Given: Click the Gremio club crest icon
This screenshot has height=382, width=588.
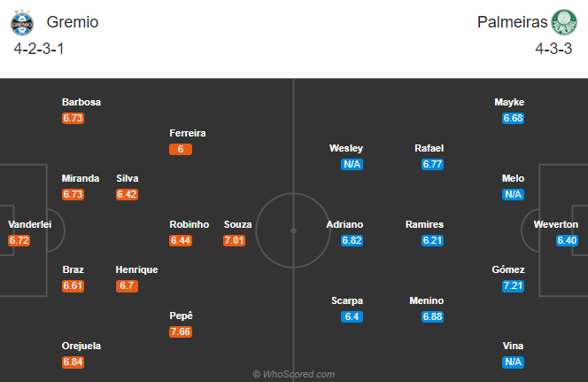Looking at the screenshot, I should pos(22,22).
